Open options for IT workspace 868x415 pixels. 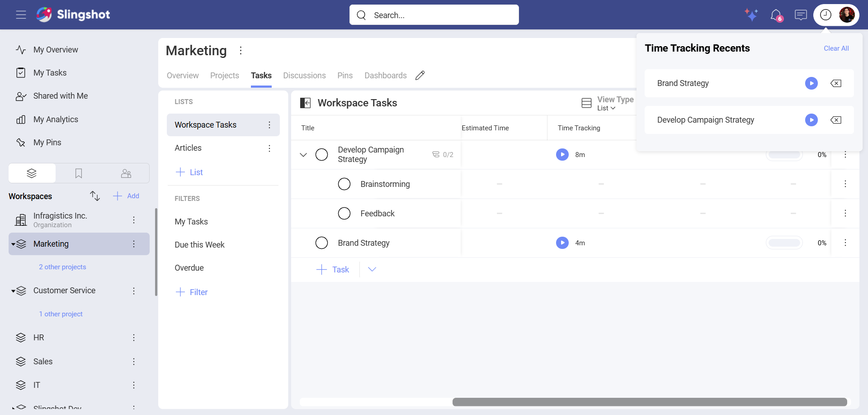tap(134, 385)
